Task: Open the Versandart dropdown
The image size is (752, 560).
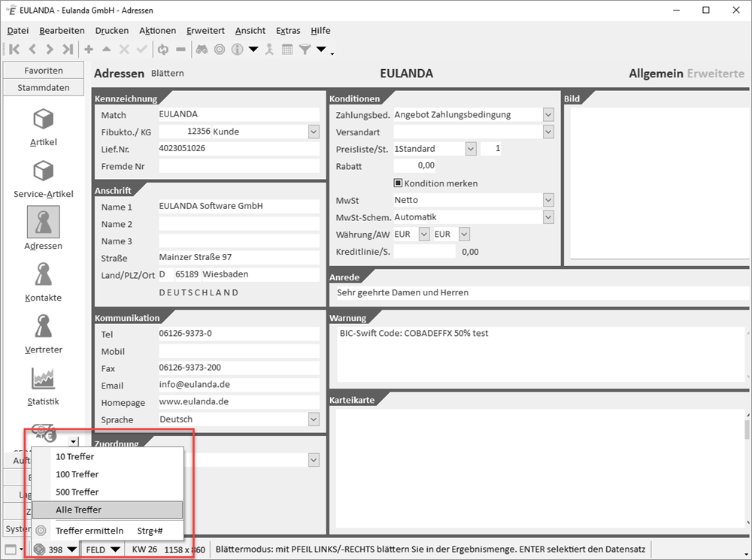Action: [548, 132]
